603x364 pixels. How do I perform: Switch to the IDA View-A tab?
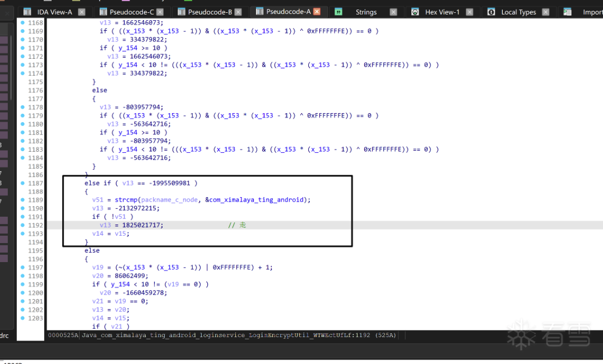[54, 12]
